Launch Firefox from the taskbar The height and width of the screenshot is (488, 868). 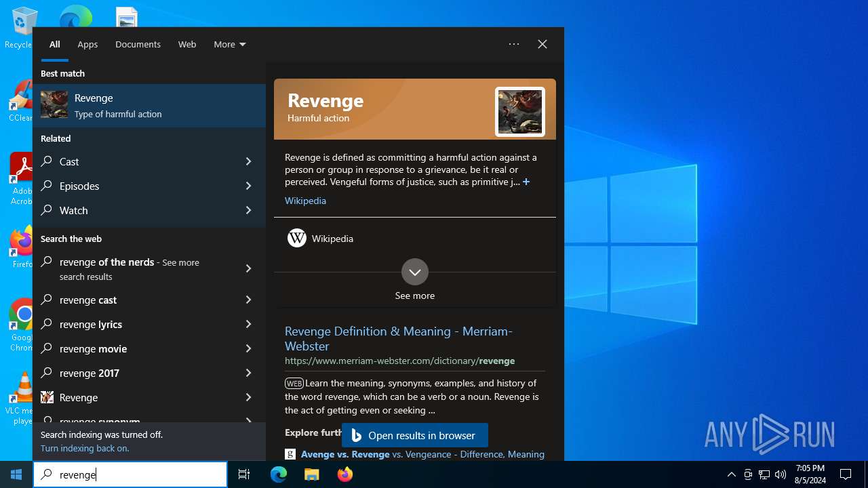click(x=344, y=474)
